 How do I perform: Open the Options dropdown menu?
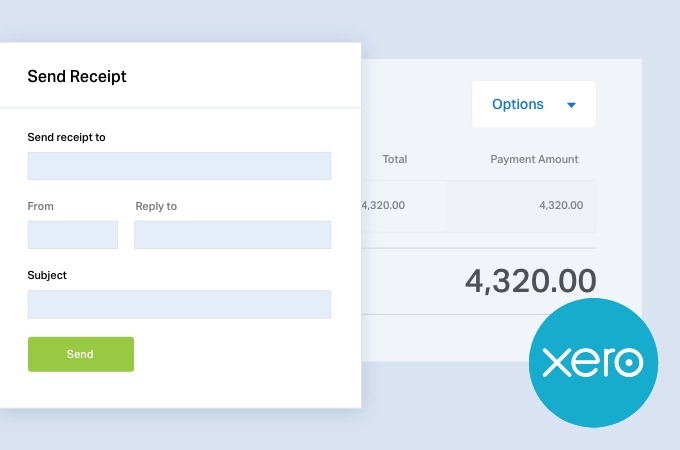(x=534, y=104)
